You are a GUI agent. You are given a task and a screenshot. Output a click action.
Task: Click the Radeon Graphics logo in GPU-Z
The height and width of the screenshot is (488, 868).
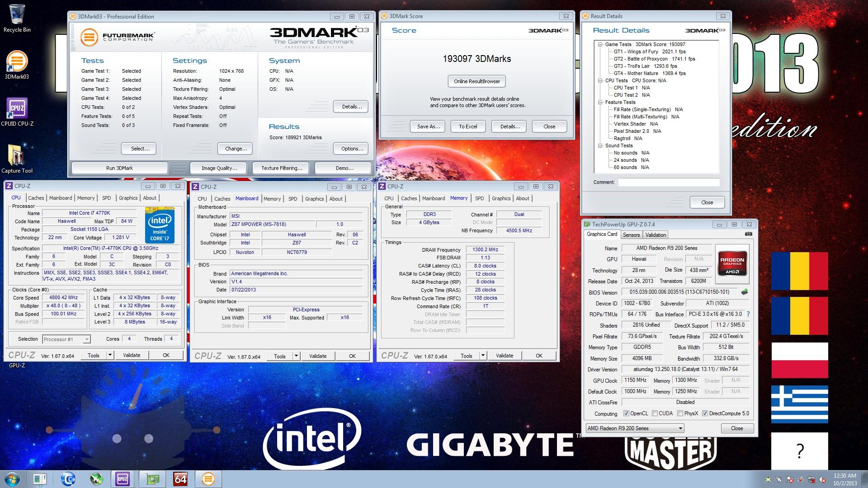[x=732, y=264]
